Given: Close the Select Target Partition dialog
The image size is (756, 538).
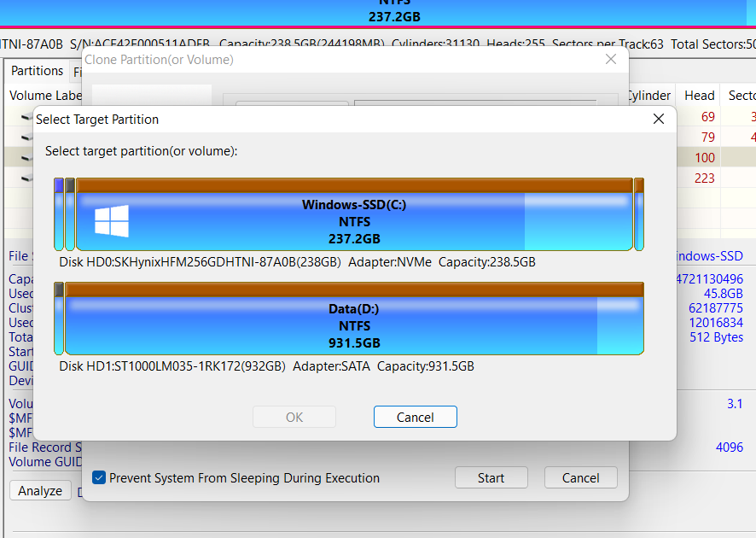Looking at the screenshot, I should pyautogui.click(x=658, y=120).
